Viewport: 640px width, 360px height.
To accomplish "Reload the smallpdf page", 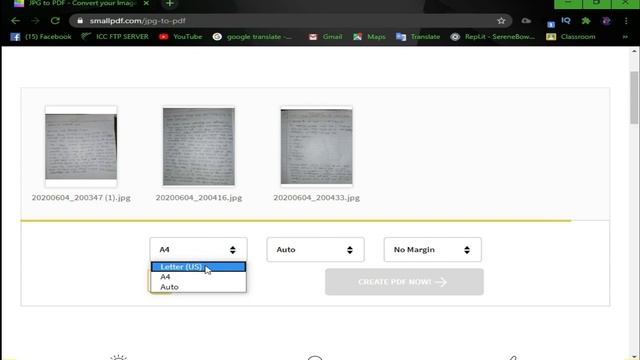I will coord(55,20).
